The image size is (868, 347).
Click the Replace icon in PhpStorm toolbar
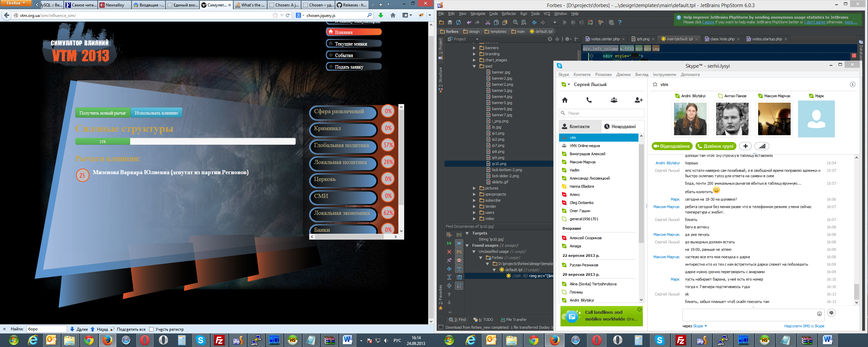524,22
